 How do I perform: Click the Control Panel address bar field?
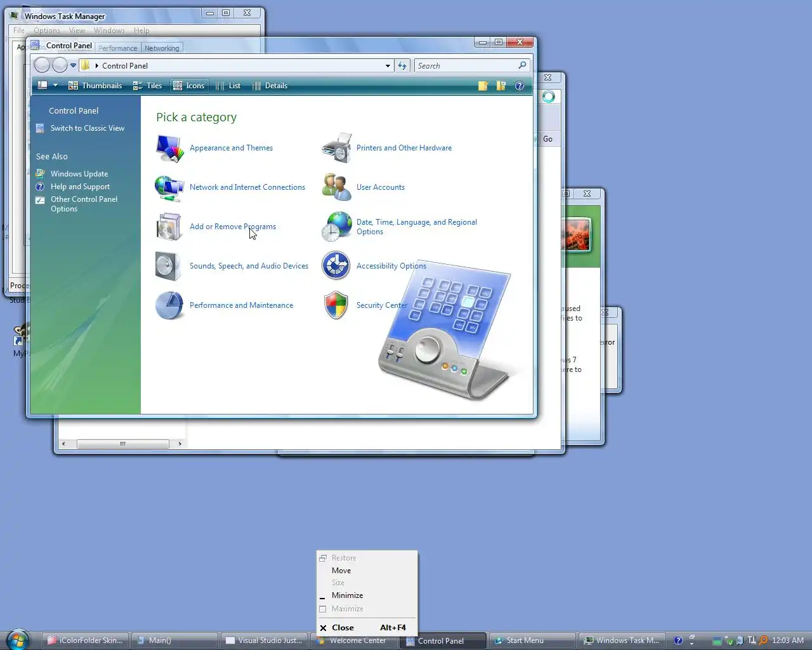pos(236,65)
